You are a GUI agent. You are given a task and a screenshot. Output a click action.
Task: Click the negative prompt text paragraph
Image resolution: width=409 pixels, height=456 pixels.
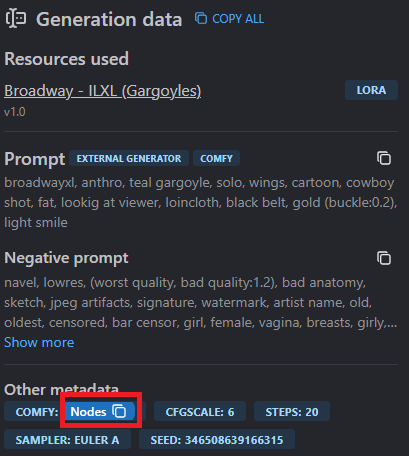(201, 302)
